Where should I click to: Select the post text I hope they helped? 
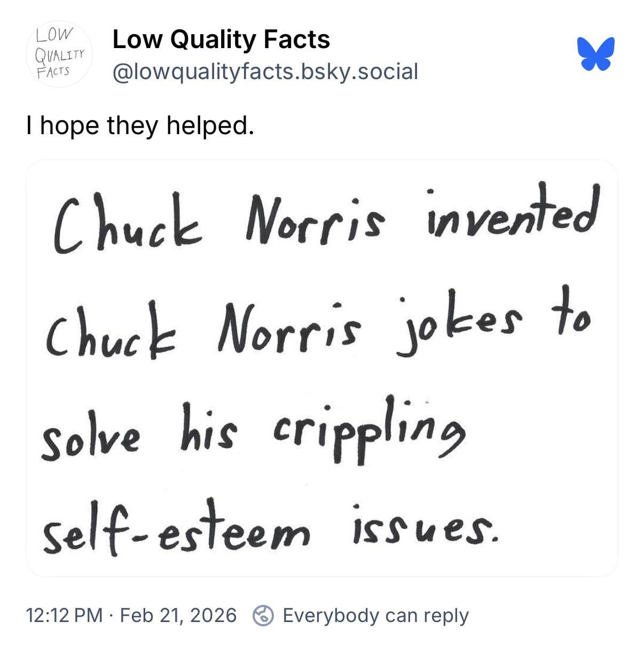point(139,126)
